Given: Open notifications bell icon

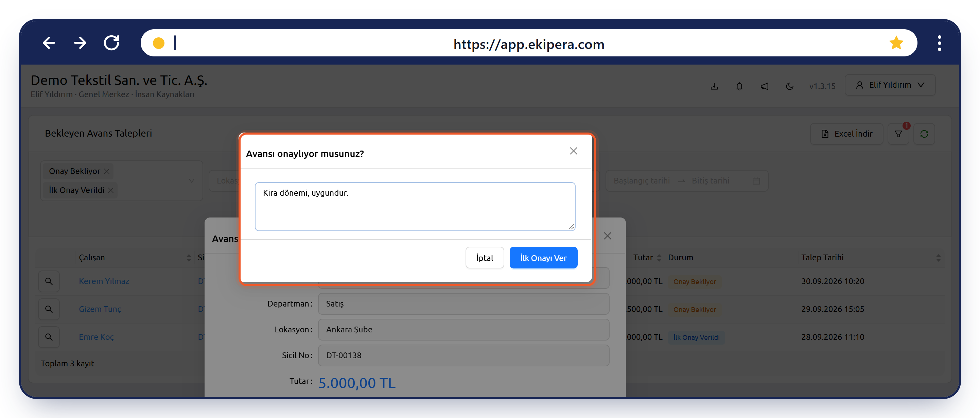Looking at the screenshot, I should 739,86.
